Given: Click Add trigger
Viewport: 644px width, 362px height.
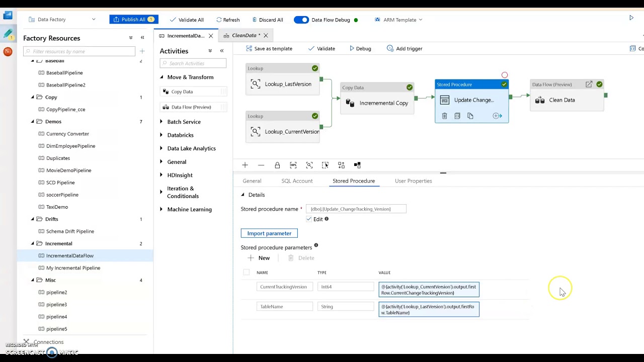Looking at the screenshot, I should (x=405, y=49).
